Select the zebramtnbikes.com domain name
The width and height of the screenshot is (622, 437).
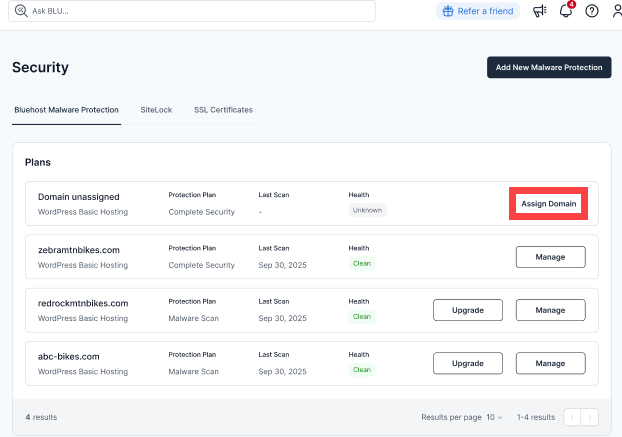point(79,250)
